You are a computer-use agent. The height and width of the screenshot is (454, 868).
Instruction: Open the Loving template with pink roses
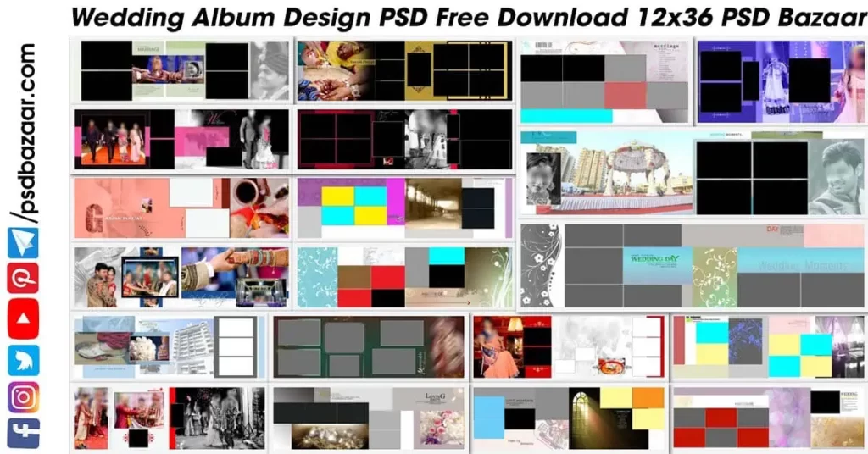pos(369,418)
